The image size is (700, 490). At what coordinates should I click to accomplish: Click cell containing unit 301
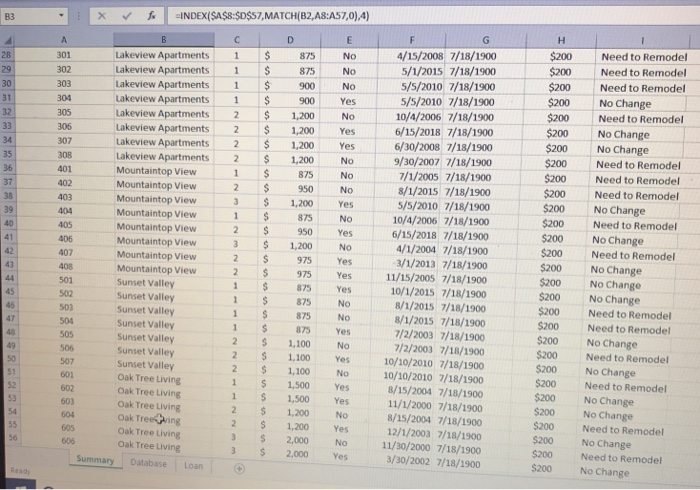tap(64, 55)
